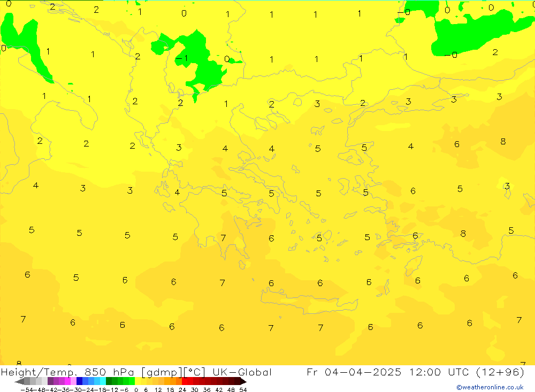Click the '30' label under the red scale section
The height and width of the screenshot is (392, 535).
pos(195,390)
